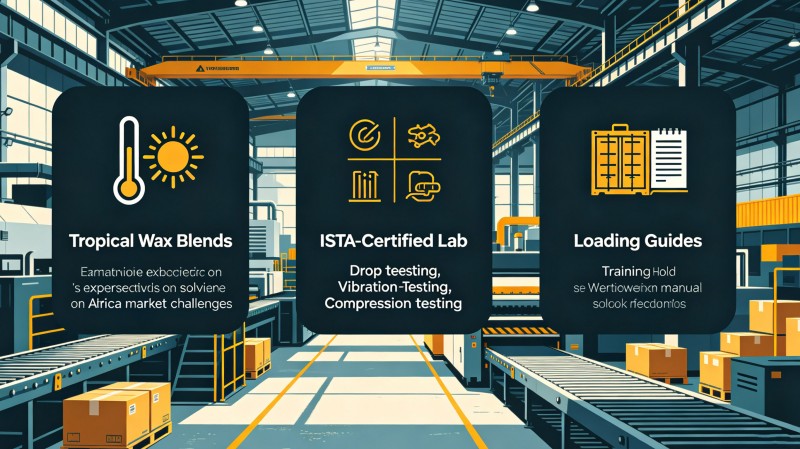
Task: Click the thermometer icon
Action: pos(129,160)
